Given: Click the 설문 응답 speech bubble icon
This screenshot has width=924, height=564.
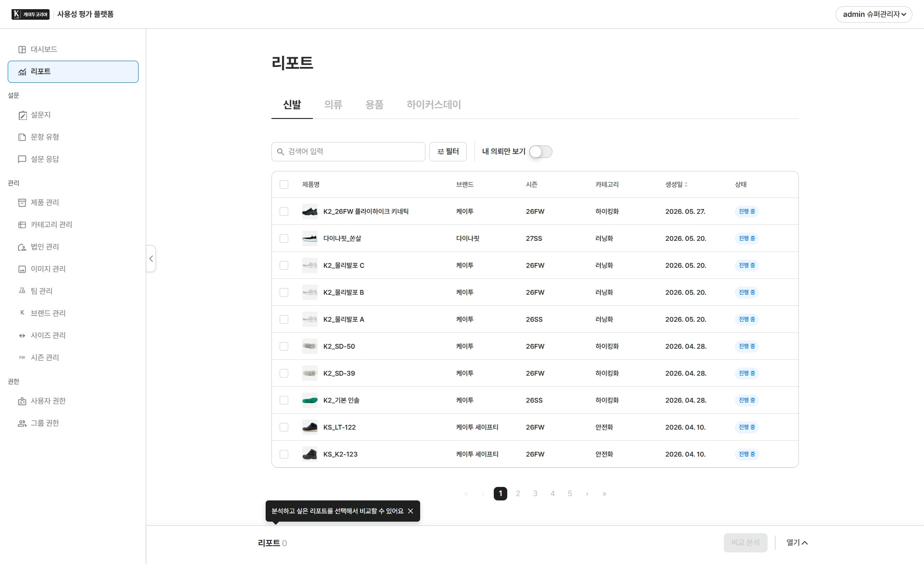Looking at the screenshot, I should point(22,159).
